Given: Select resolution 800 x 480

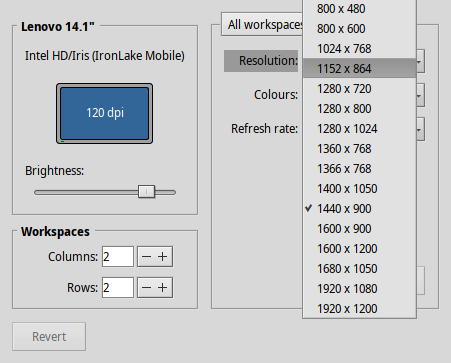Looking at the screenshot, I should pos(359,9).
